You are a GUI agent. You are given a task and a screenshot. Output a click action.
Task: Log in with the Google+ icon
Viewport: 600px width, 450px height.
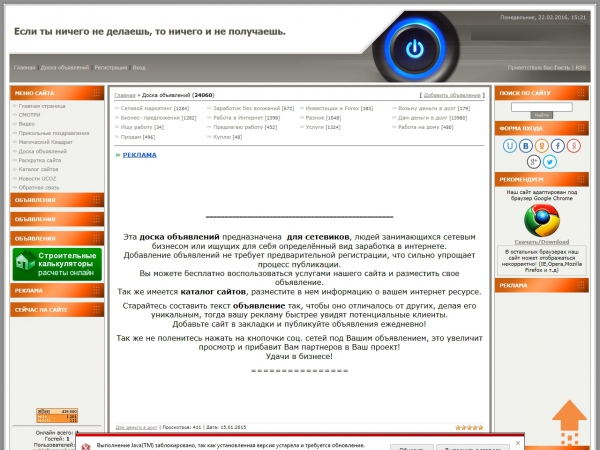point(534,161)
